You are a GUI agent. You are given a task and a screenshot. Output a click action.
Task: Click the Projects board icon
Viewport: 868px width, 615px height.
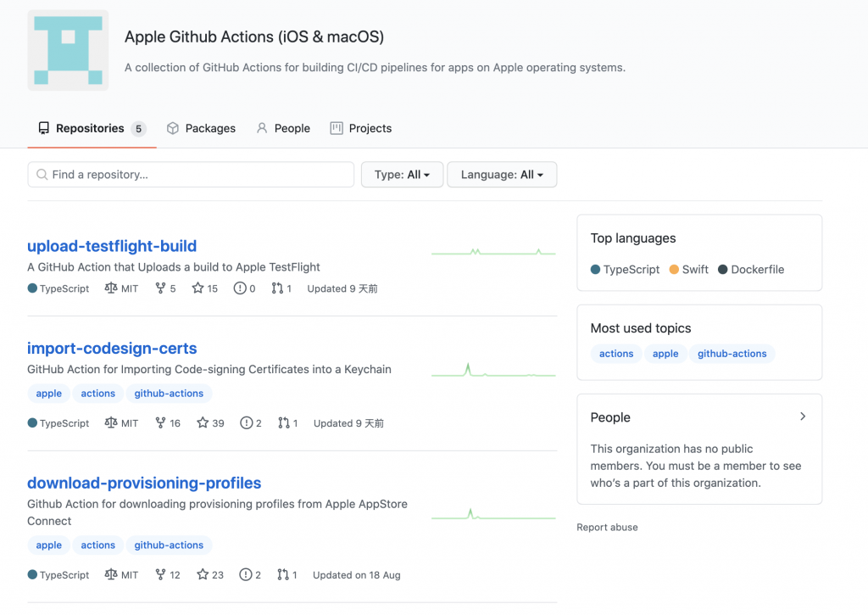click(x=337, y=129)
